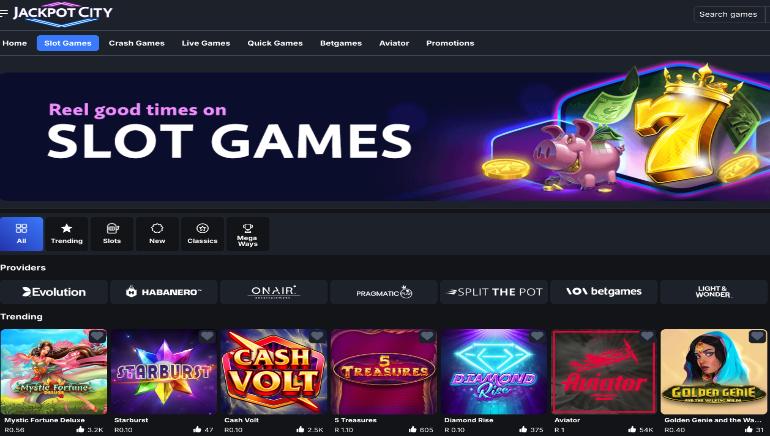This screenshot has width=770, height=436.
Task: Click the Jackpot City logo
Action: coord(62,13)
